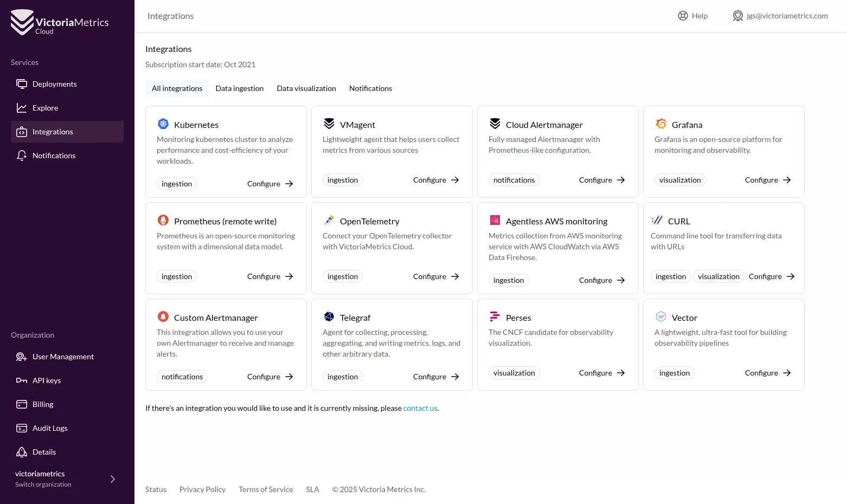This screenshot has height=504, width=847.
Task: Open Audit Logs page
Action: point(67,428)
